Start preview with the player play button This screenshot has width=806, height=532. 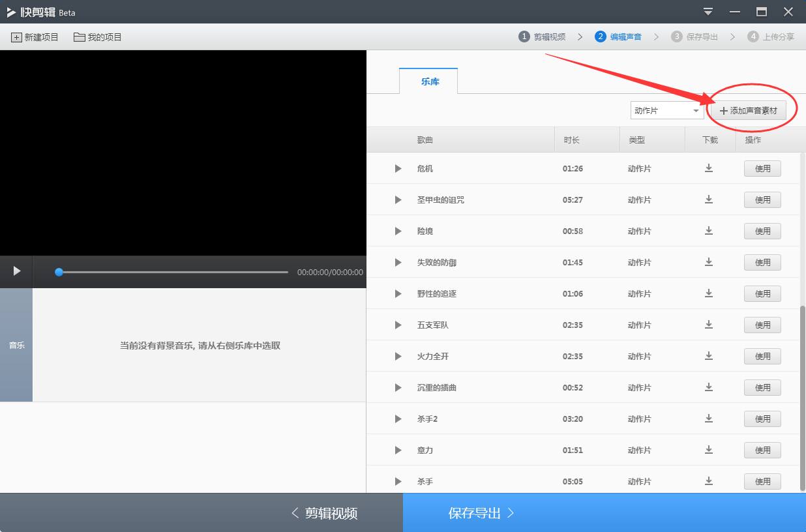(x=16, y=272)
